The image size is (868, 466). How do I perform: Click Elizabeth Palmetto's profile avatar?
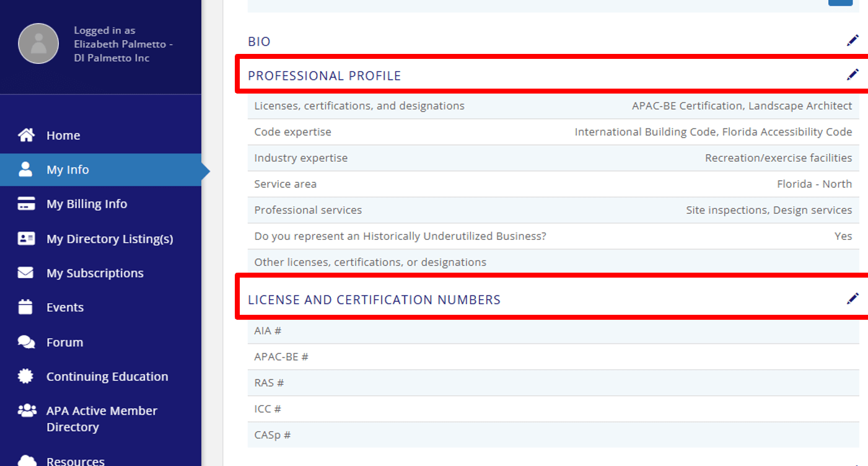point(38,43)
